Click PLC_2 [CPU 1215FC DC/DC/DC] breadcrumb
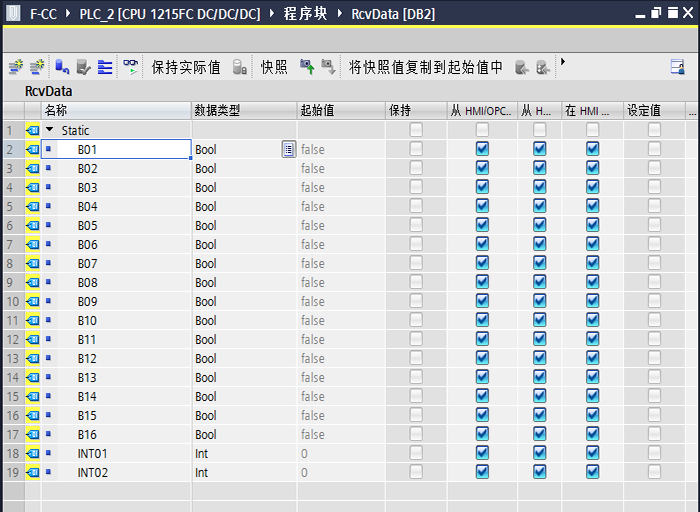 coord(170,14)
